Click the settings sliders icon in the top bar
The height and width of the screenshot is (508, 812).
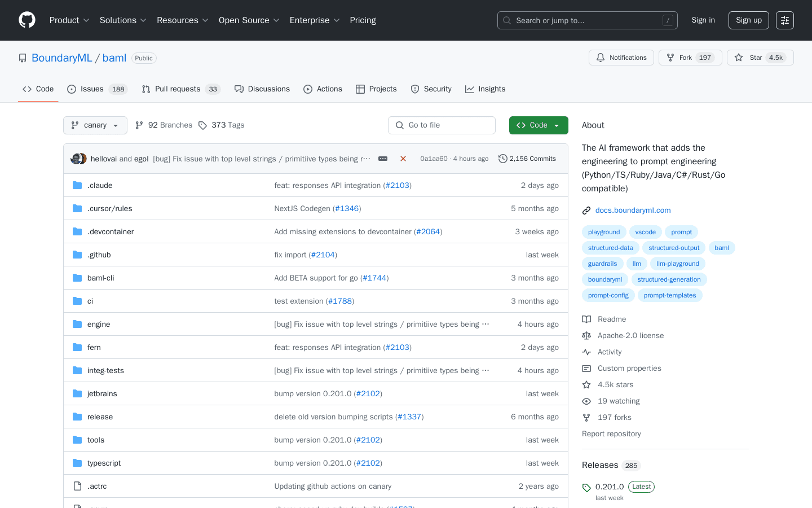[785, 20]
